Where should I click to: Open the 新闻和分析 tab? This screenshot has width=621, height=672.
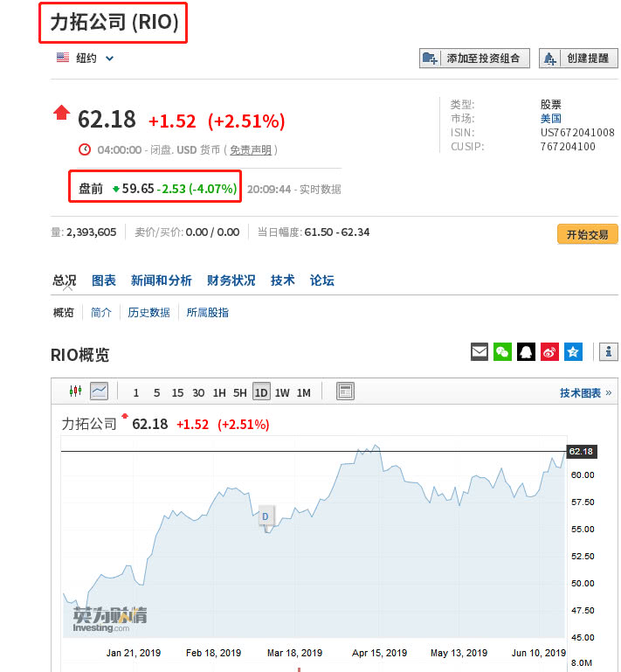pos(161,281)
